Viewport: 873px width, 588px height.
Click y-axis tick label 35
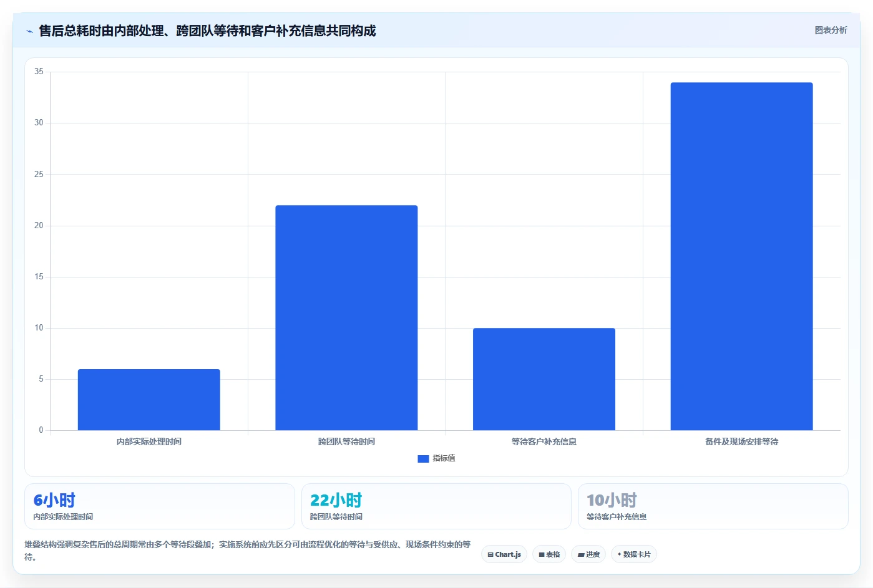pos(39,72)
